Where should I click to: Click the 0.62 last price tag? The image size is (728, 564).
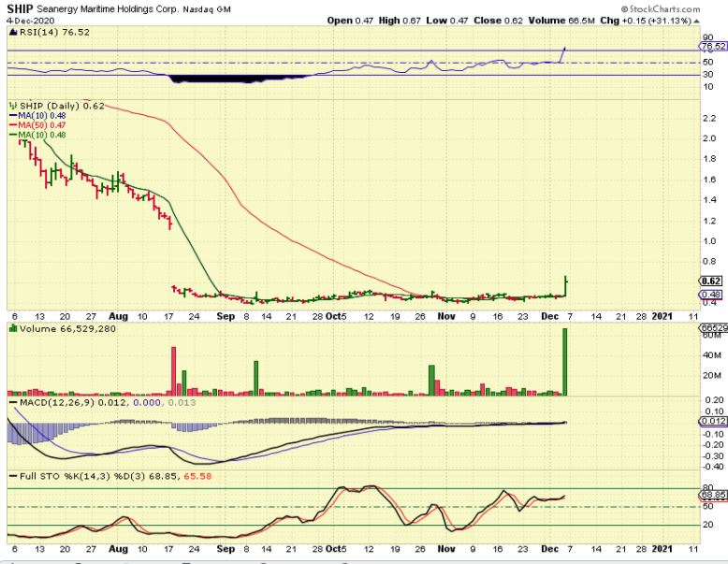click(709, 281)
